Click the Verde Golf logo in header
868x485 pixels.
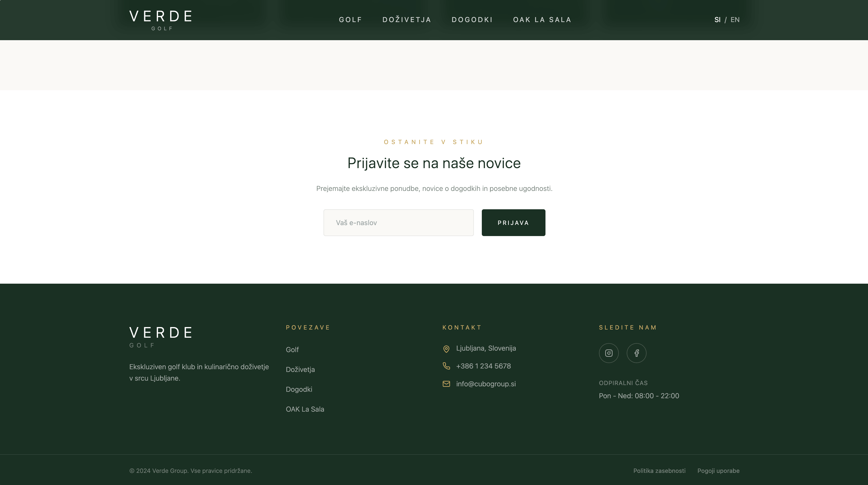(x=161, y=20)
